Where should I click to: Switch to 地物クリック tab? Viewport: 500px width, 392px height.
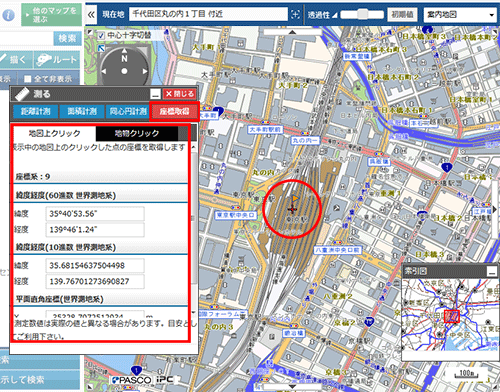pos(137,133)
